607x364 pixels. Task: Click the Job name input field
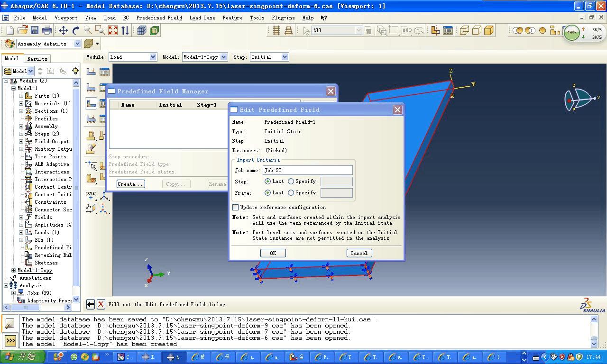[x=308, y=170]
